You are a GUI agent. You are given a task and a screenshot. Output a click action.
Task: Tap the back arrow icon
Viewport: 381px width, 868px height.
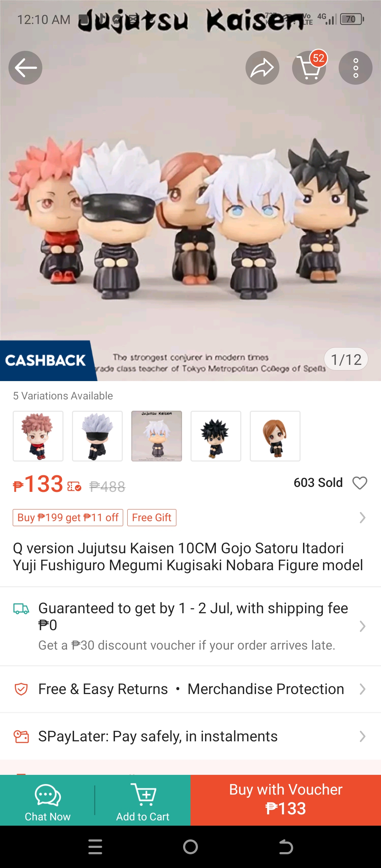(x=25, y=68)
